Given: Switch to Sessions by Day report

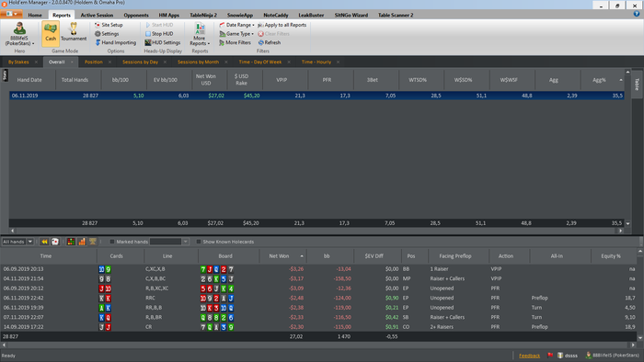Looking at the screenshot, I should 140,62.
